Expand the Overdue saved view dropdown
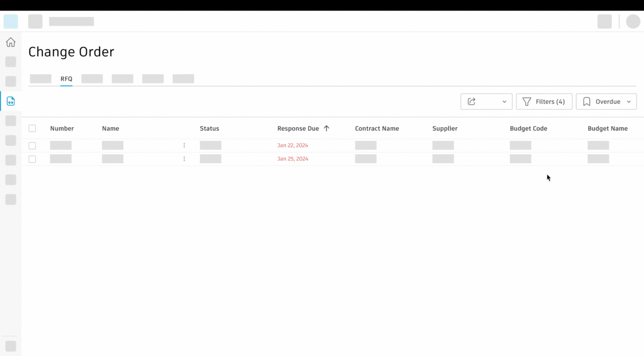The width and height of the screenshot is (644, 356). pyautogui.click(x=606, y=101)
